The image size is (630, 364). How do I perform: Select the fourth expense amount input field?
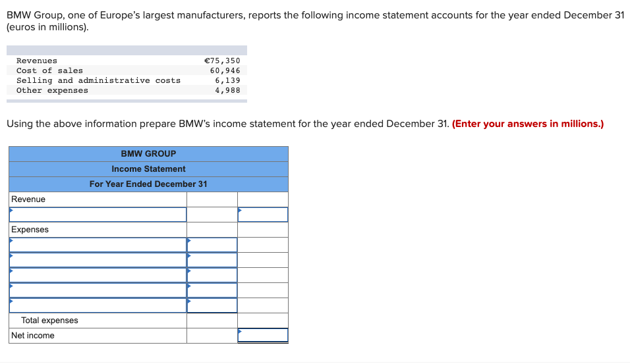pyautogui.click(x=212, y=290)
